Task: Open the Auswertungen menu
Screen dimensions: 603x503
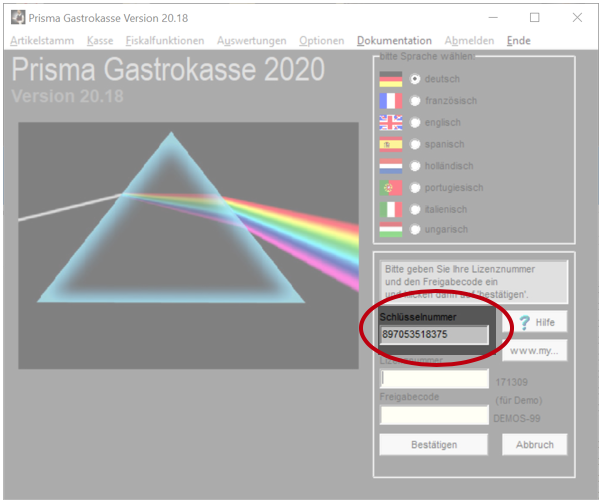Action: pos(252,41)
